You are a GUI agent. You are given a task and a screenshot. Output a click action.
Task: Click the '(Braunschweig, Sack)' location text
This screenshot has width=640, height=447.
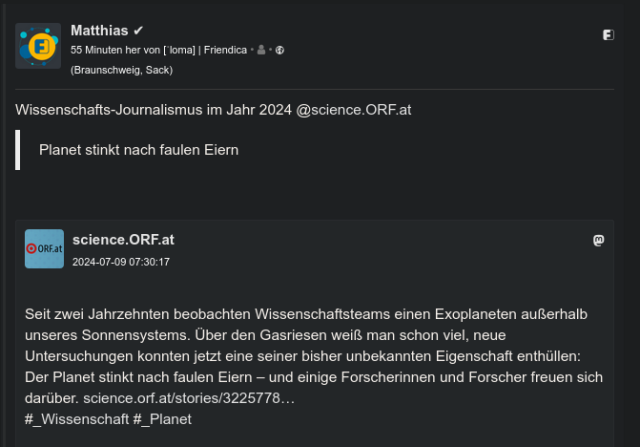(122, 70)
